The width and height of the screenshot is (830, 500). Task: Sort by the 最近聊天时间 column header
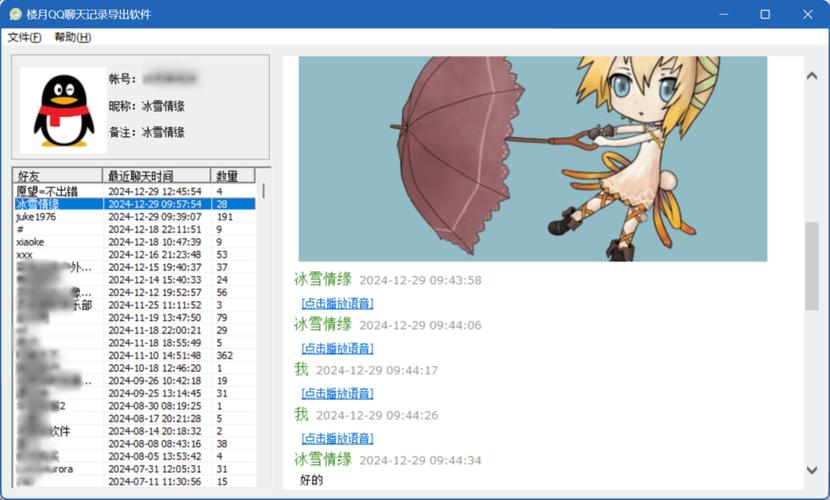tap(156, 176)
